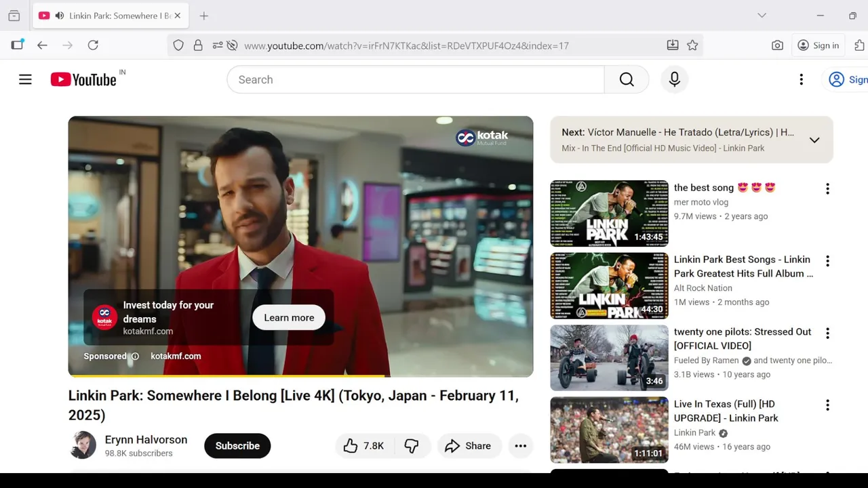
Task: Dislike the video with thumbs down
Action: pos(412,446)
